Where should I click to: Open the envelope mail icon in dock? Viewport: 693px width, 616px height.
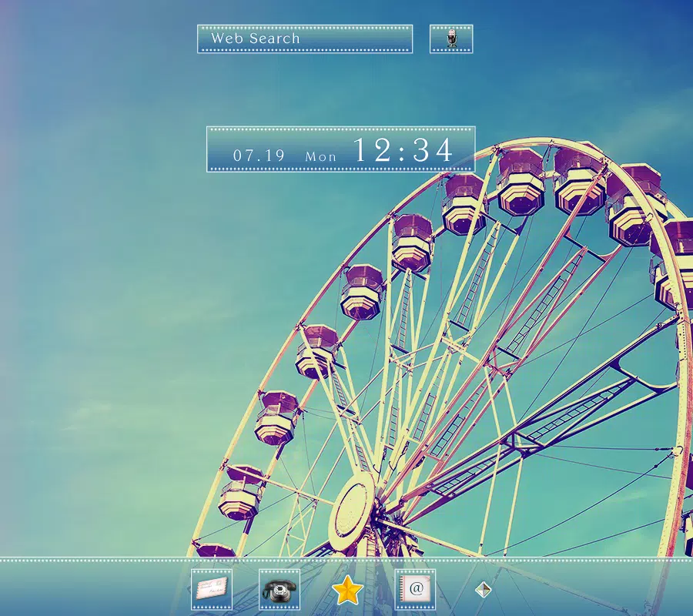[212, 590]
